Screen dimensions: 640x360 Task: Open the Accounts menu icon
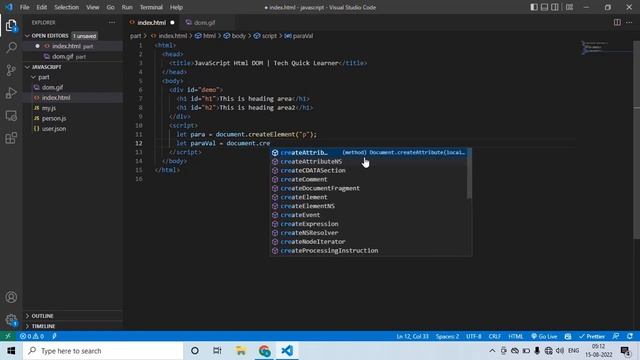[x=11, y=297]
